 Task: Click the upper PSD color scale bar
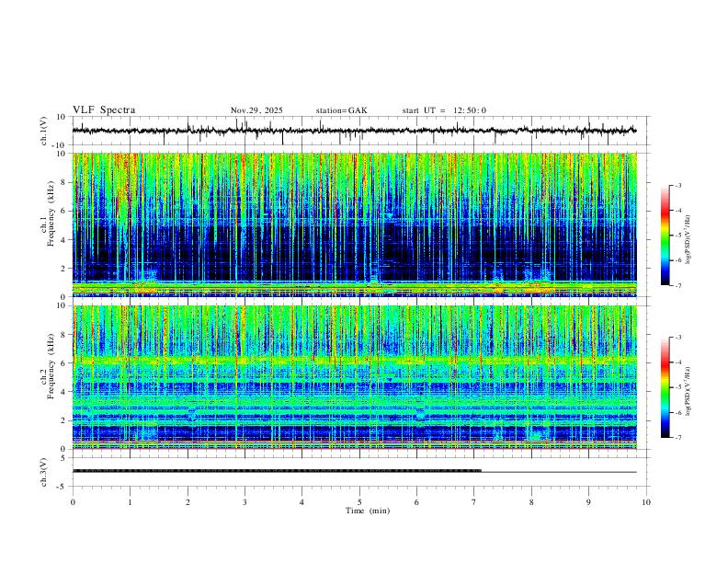point(665,236)
